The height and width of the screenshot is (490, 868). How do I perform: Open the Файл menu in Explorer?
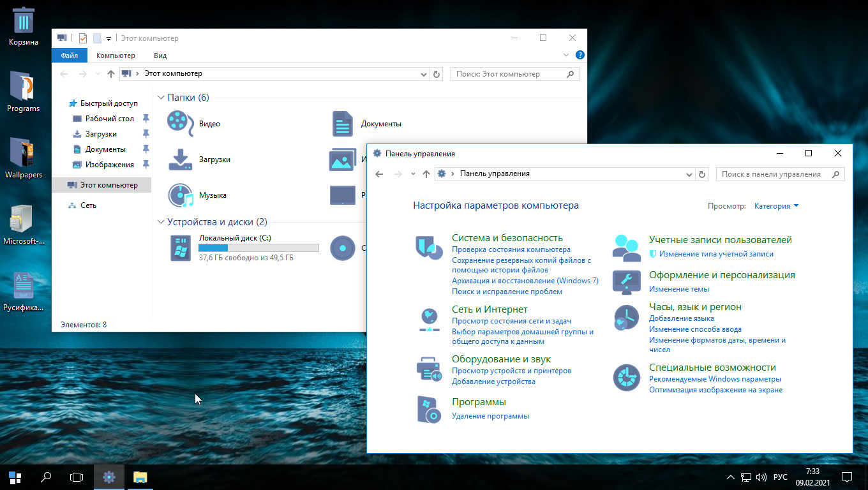70,56
